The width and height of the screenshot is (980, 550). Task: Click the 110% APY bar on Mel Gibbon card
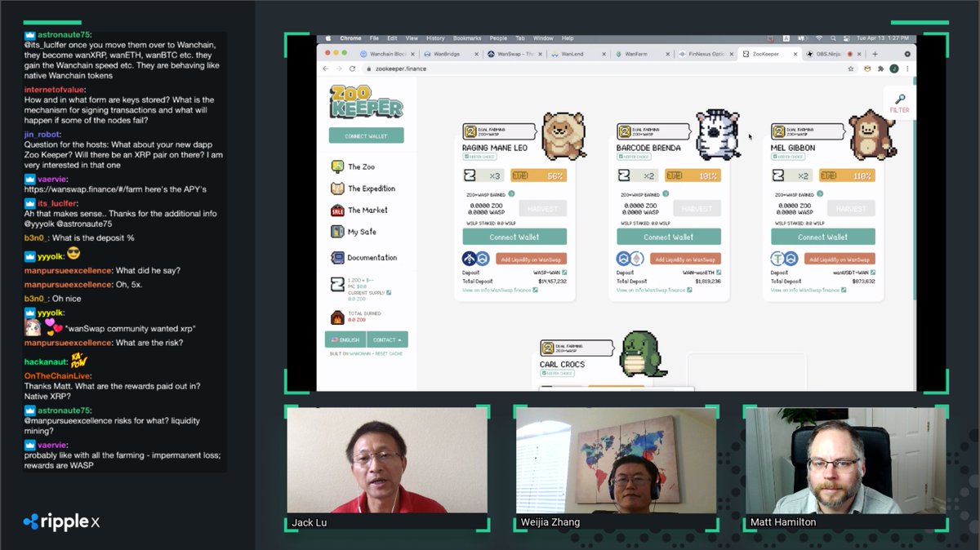(848, 175)
